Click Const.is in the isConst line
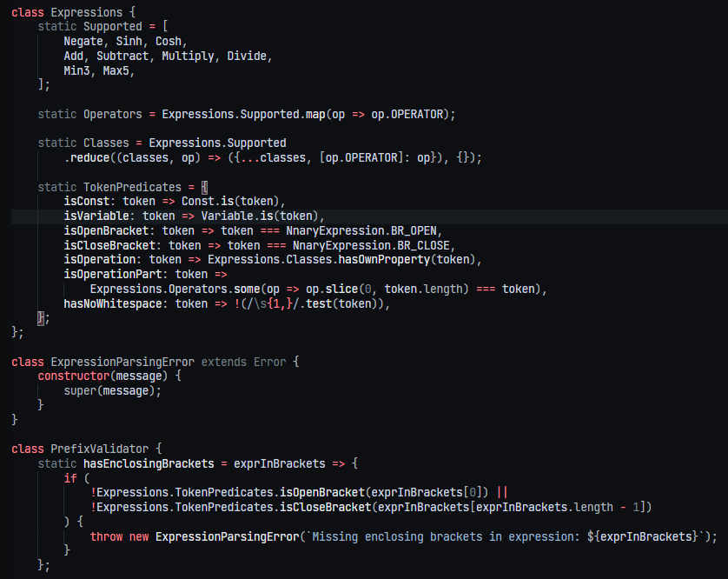Screen dimensions: 728x579 tap(208, 202)
